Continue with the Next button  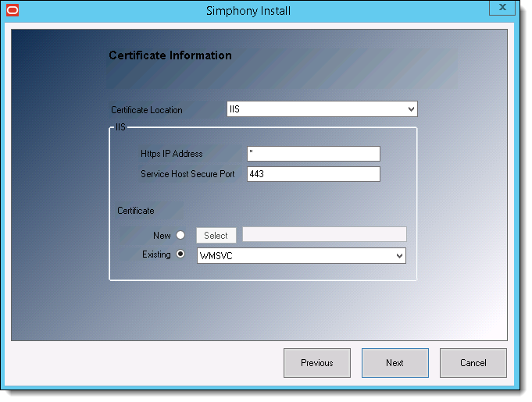pos(395,363)
